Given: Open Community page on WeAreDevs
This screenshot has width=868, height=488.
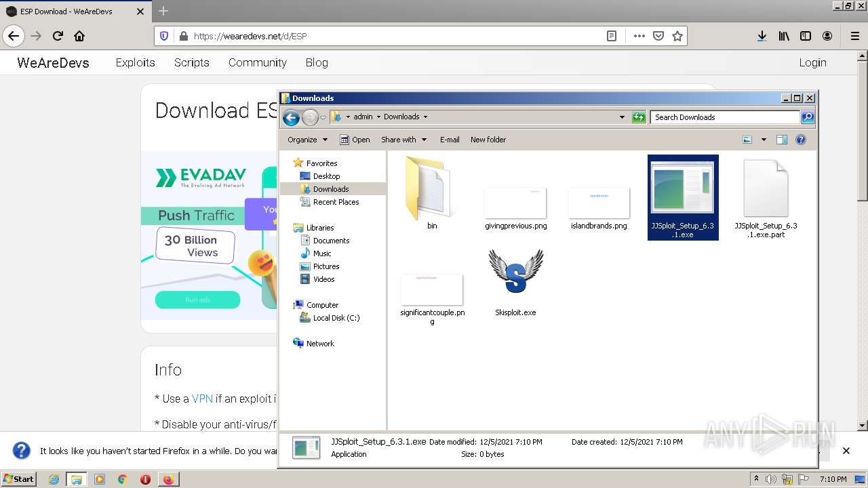Looking at the screenshot, I should click(257, 62).
